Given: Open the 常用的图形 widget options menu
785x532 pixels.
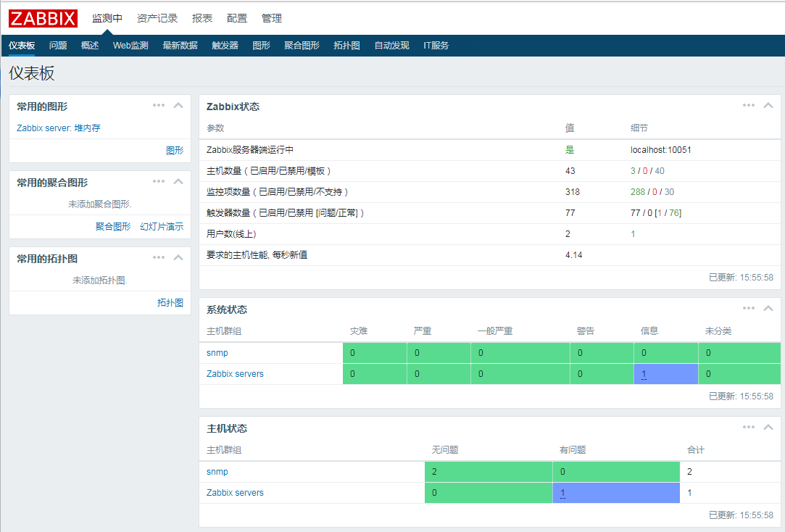Looking at the screenshot, I should [159, 105].
